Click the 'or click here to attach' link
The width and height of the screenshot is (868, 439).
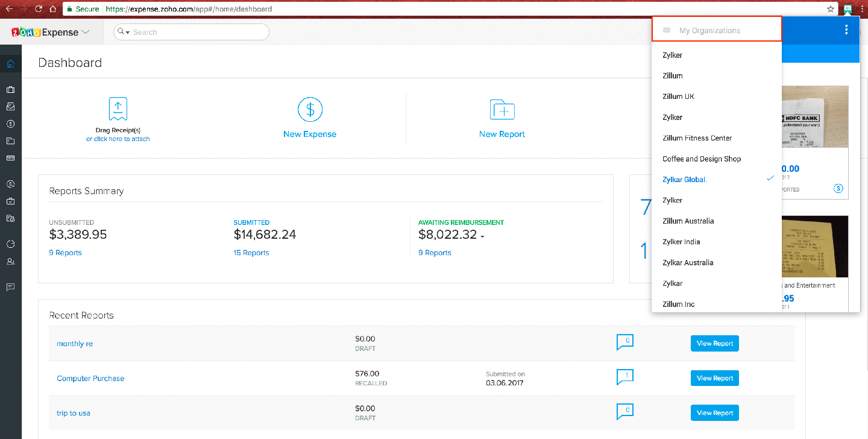coord(118,139)
